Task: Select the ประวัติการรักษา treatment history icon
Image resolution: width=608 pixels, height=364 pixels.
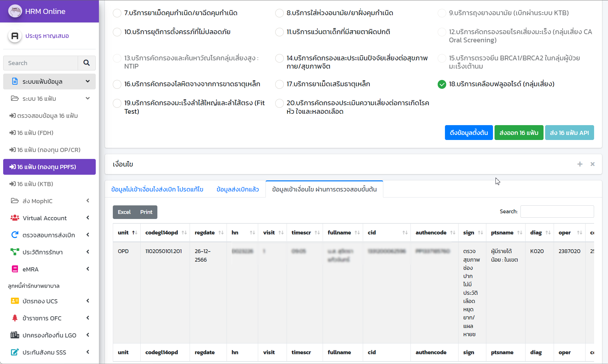Action: coord(15,252)
